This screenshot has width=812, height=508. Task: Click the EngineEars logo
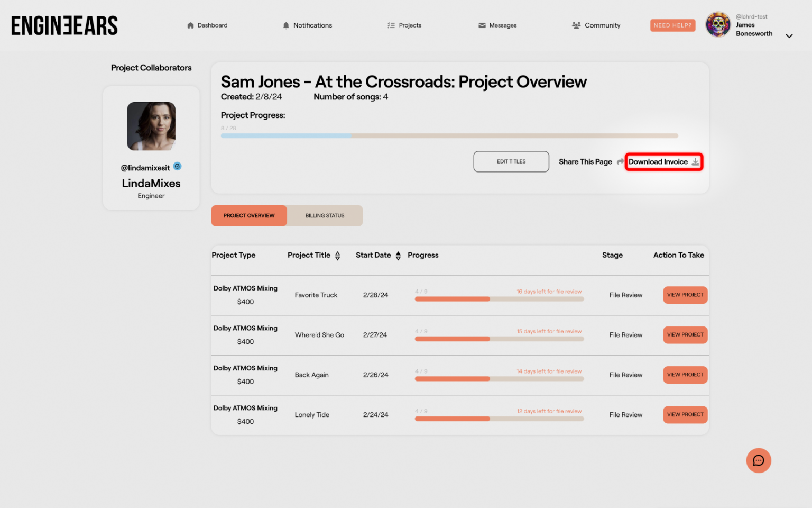pos(64,25)
